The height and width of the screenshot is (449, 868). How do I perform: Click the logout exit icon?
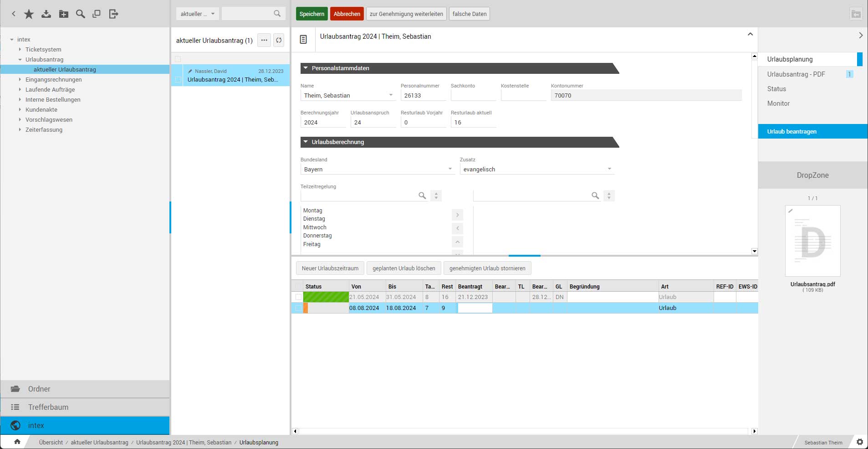point(113,14)
